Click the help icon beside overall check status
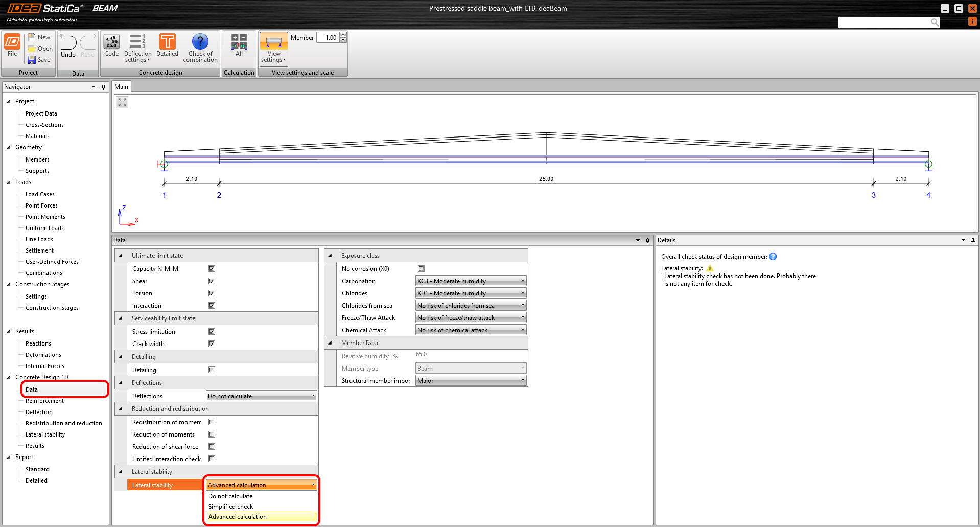The height and width of the screenshot is (527, 980). (773, 257)
